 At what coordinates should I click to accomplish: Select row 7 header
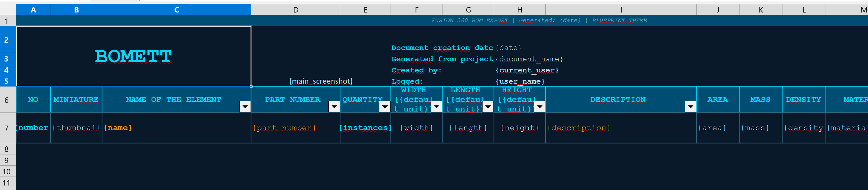[6, 128]
